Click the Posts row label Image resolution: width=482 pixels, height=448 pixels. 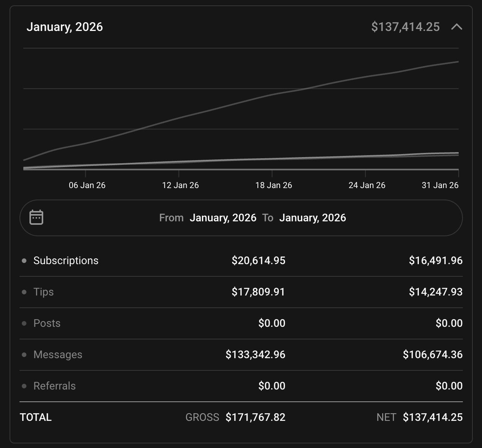tap(47, 323)
